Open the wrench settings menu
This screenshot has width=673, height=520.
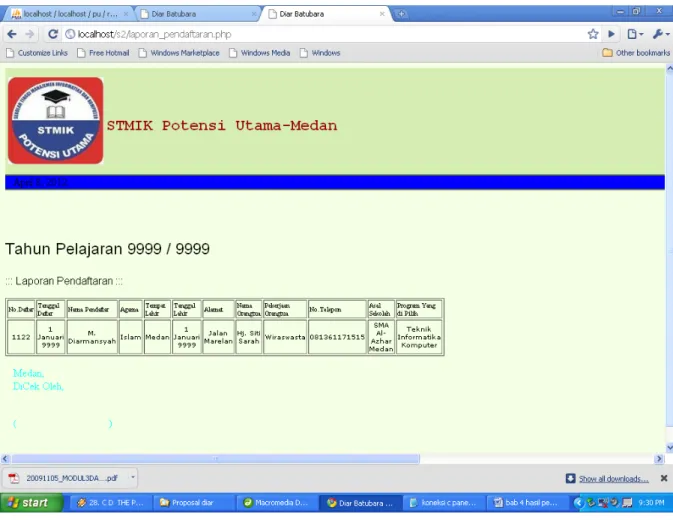coord(661,34)
